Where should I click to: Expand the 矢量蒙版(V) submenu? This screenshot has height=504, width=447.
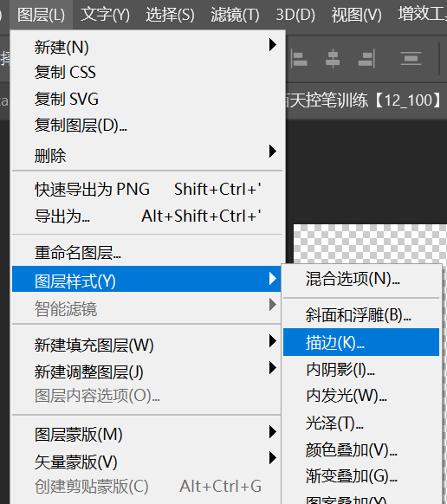pos(146,462)
